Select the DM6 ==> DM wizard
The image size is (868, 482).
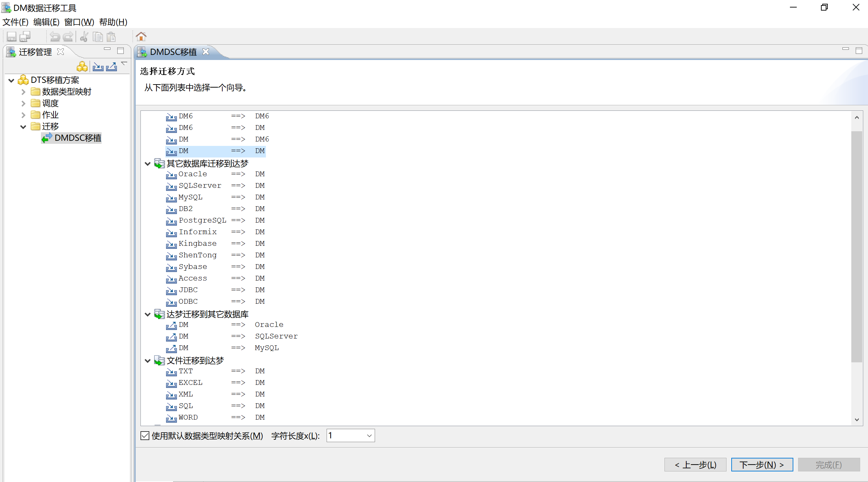pyautogui.click(x=215, y=128)
